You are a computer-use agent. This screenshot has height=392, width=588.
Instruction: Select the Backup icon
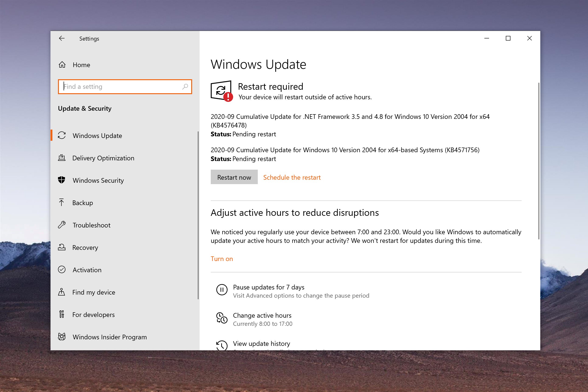coord(62,202)
